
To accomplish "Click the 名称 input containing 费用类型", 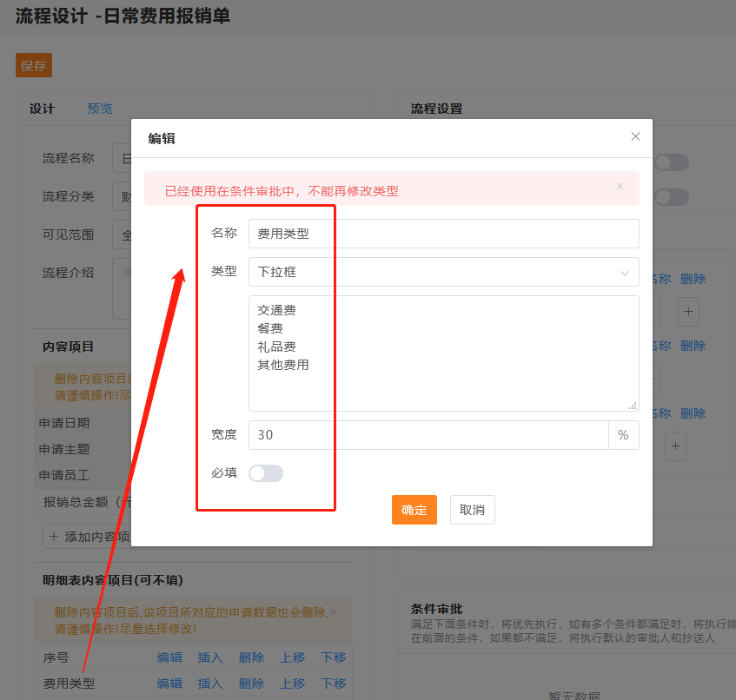I will click(x=443, y=234).
